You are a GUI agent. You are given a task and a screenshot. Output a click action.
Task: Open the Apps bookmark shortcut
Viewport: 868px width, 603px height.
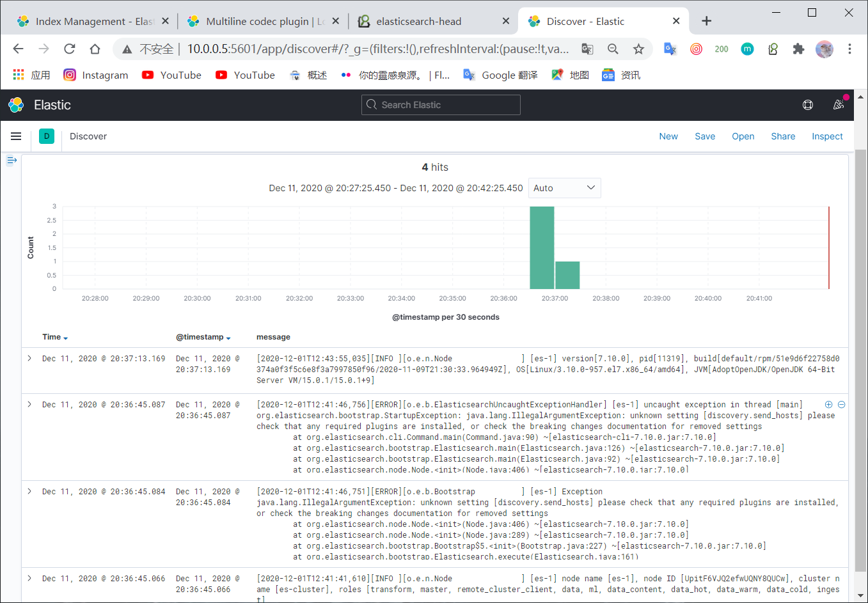(x=31, y=75)
